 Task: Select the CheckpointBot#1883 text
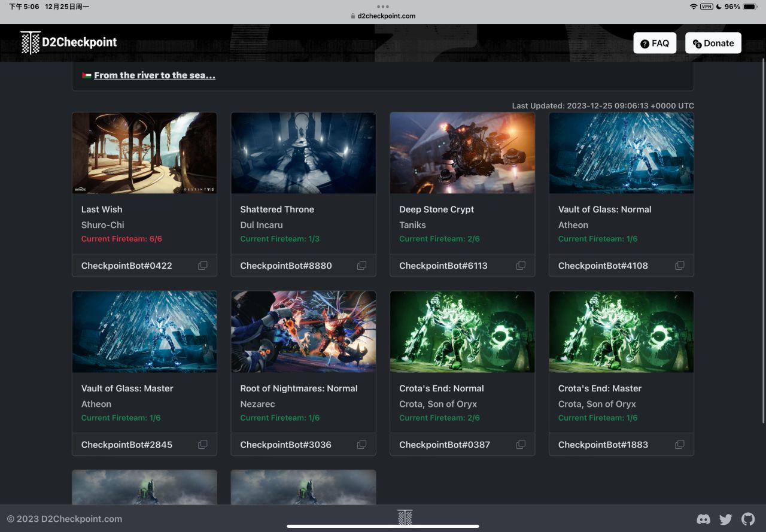[x=603, y=445]
